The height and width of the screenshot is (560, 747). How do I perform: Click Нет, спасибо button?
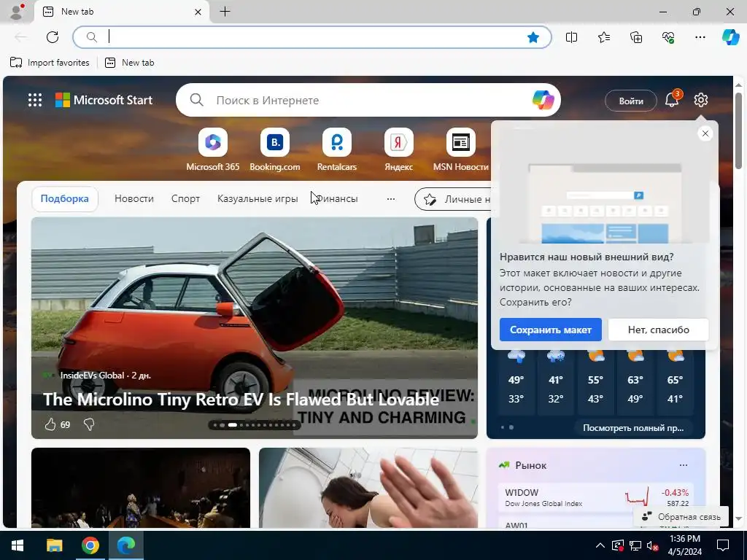pos(659,330)
